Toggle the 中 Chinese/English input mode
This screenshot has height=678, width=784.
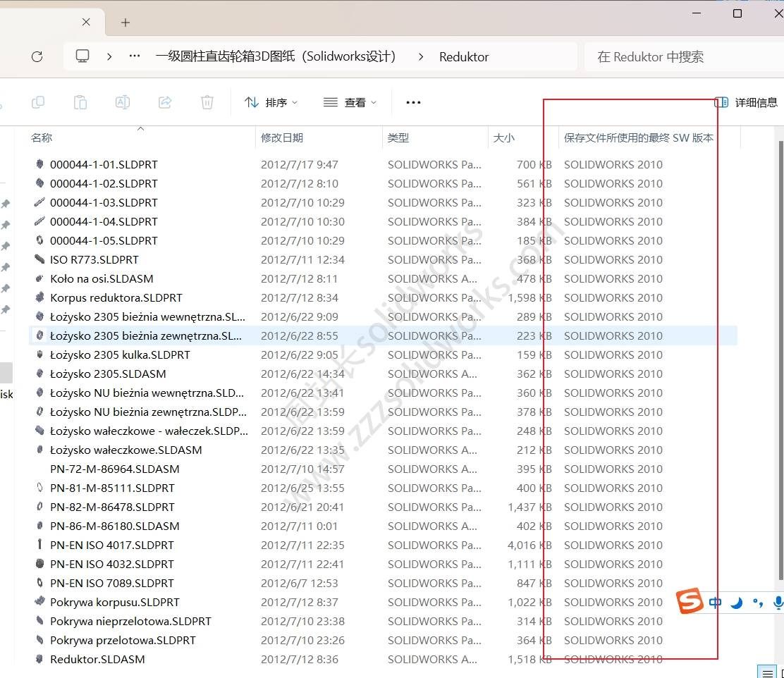tap(715, 603)
